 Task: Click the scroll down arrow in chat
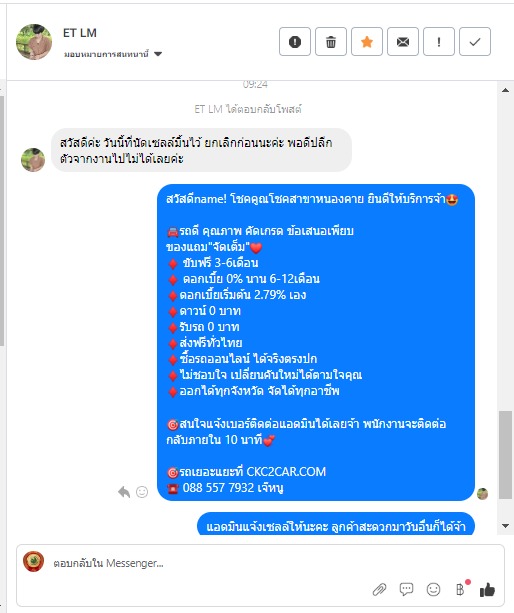coord(505,525)
